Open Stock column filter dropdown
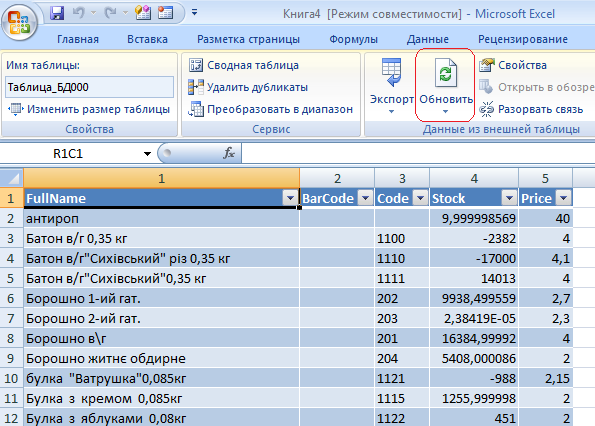This screenshot has height=426, width=595. (x=509, y=198)
